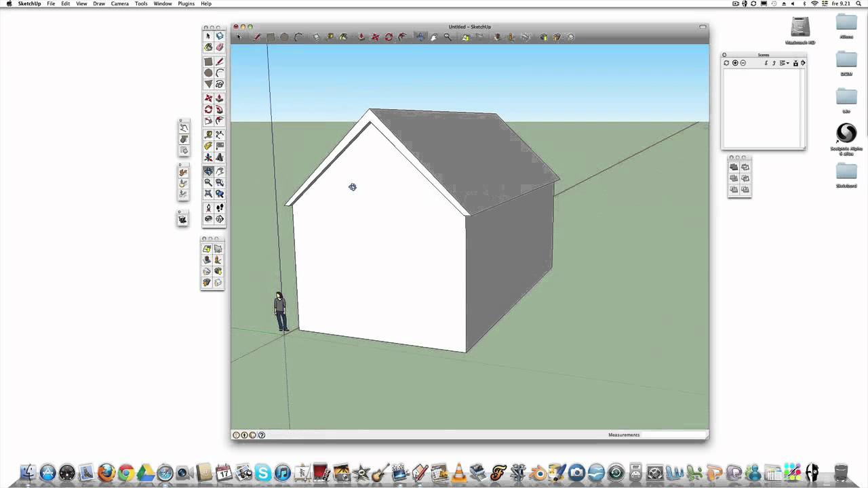Choose Make Component tool in left tool palette
The height and width of the screenshot is (488, 868).
coord(219,36)
